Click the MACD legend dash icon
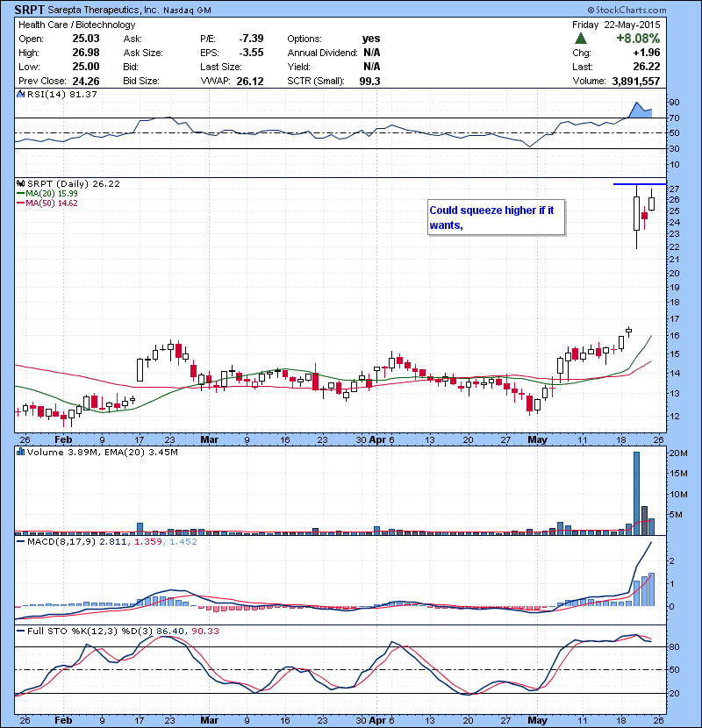 tap(21, 541)
